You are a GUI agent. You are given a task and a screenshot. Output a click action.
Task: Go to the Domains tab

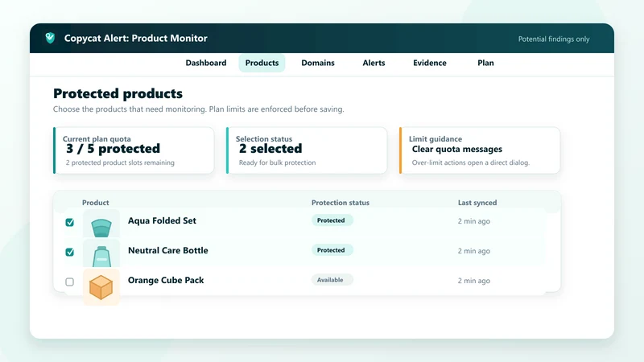coord(318,63)
